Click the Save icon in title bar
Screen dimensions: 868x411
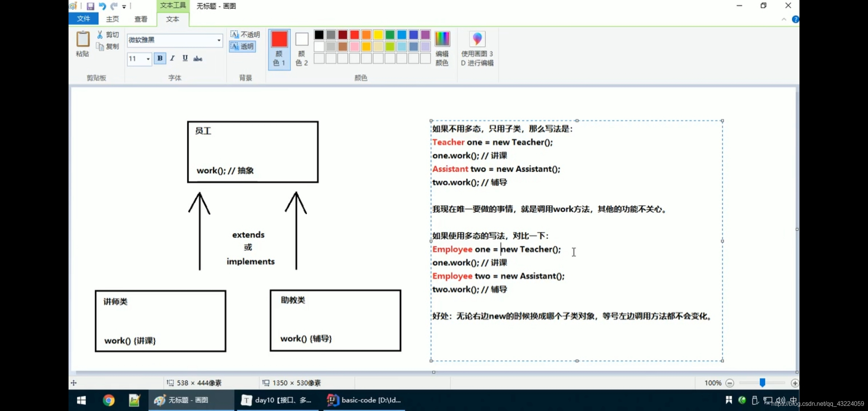(90, 6)
